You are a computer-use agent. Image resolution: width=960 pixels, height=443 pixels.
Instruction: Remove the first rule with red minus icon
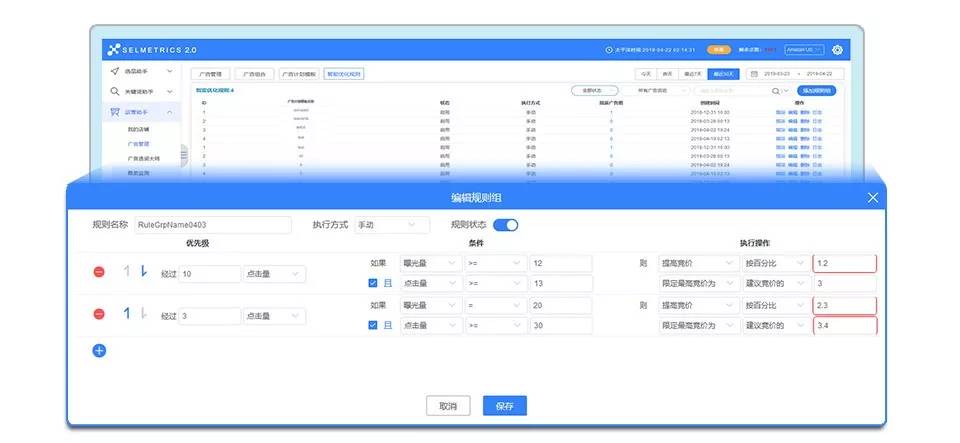click(99, 273)
